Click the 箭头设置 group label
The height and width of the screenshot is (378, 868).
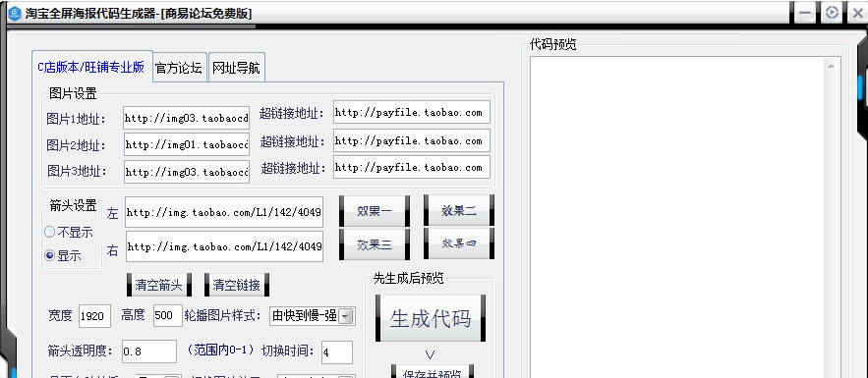tap(73, 205)
